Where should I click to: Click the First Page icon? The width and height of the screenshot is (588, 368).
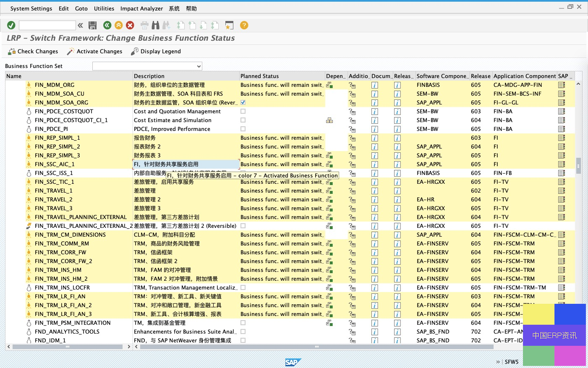[x=181, y=25]
